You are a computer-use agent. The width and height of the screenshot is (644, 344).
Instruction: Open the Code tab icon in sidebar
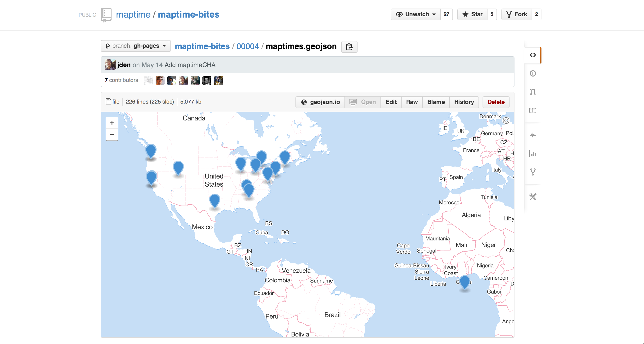[533, 55]
